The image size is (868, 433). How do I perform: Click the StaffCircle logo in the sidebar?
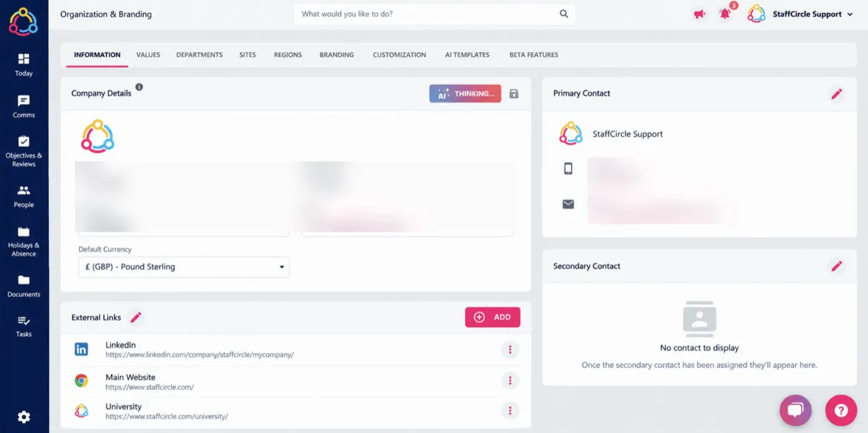pos(24,22)
